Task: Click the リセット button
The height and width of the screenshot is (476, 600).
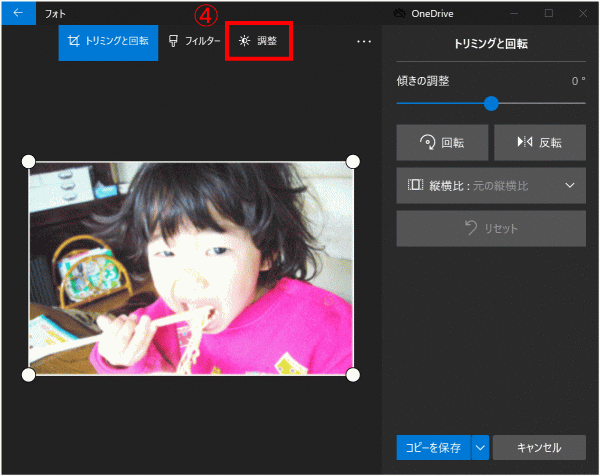Action: [491, 228]
